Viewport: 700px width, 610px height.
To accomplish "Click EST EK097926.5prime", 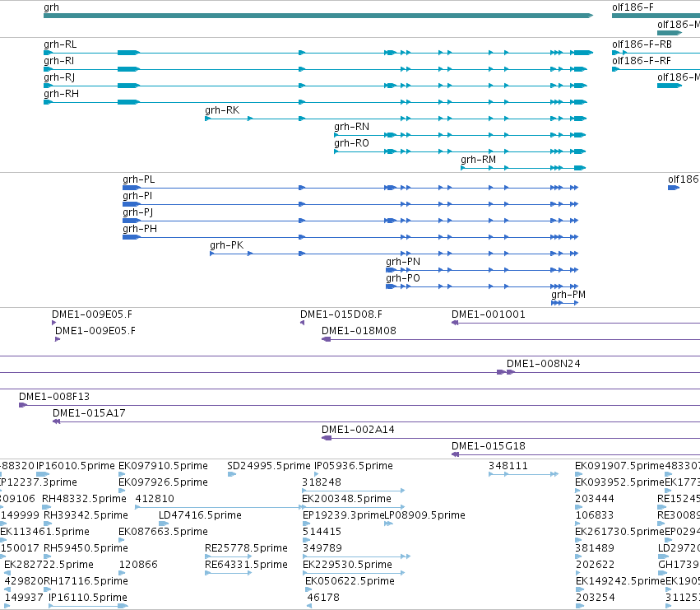I will click(x=163, y=482).
